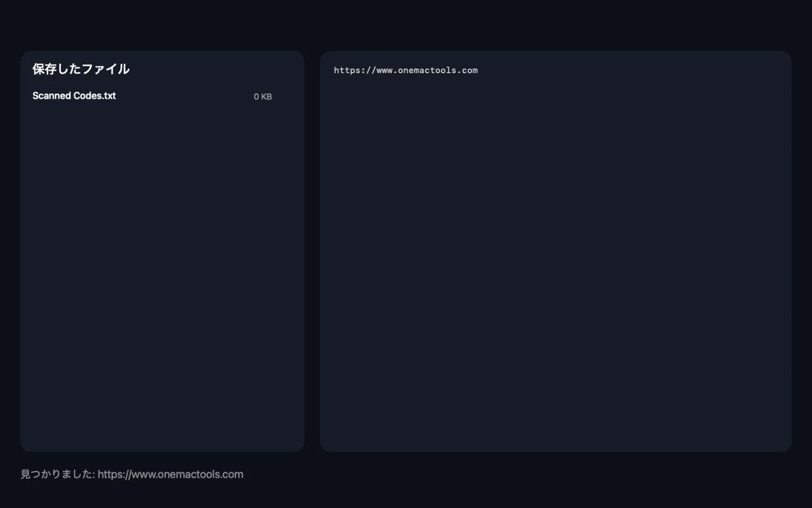Screen dimensions: 812x508
Task: Click the .txt extension of the listed file
Action: pos(108,96)
